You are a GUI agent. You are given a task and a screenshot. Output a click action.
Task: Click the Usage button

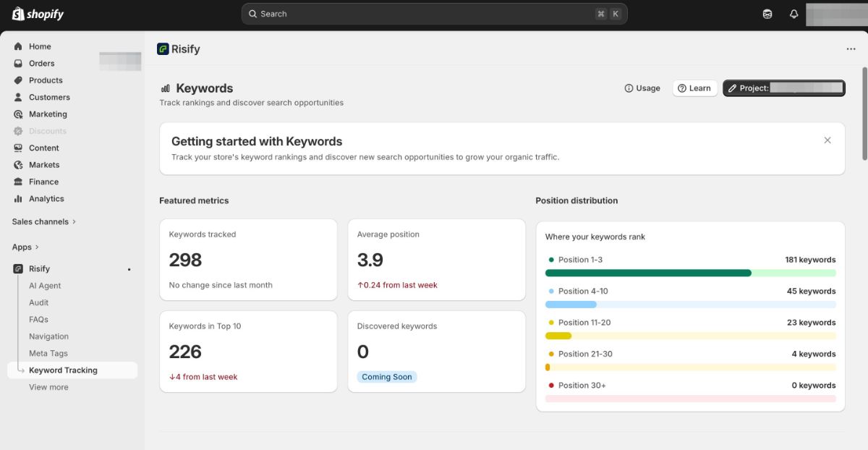(x=642, y=88)
